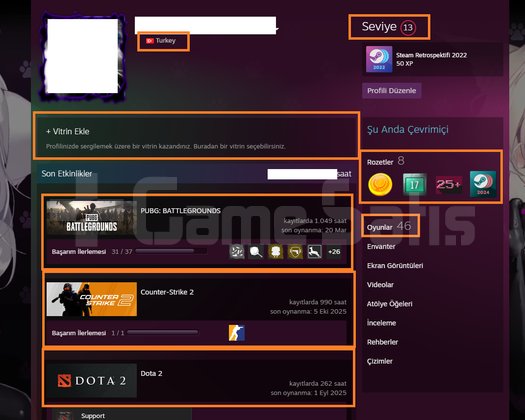The height and width of the screenshot is (420, 525).
Task: Click the Counter-Strike 2 title link
Action: click(167, 292)
